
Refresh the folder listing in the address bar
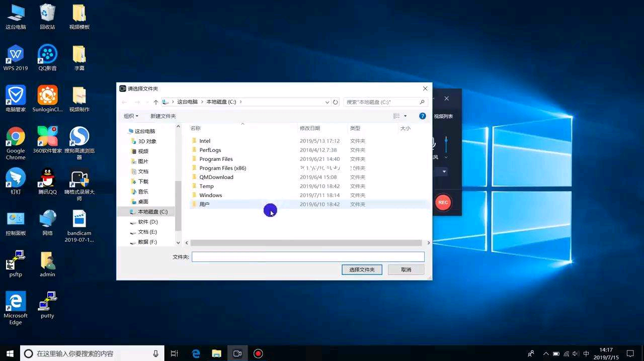click(336, 102)
